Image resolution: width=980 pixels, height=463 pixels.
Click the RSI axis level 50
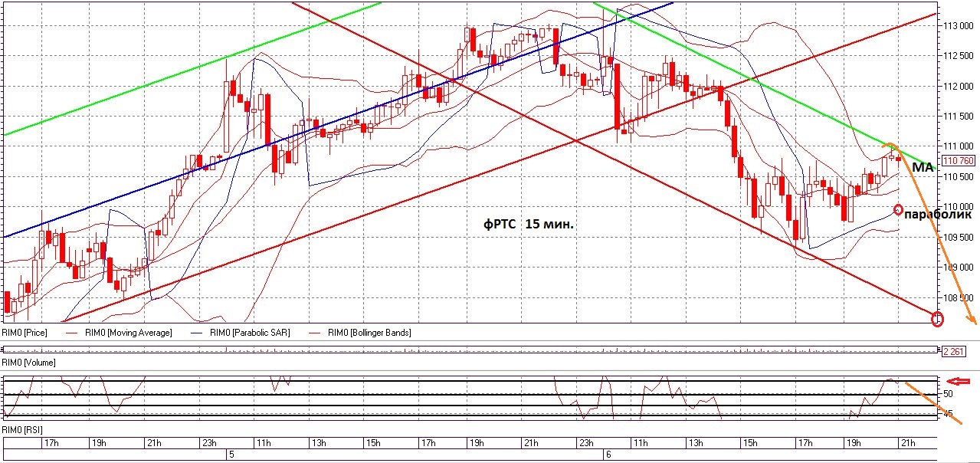pos(948,393)
